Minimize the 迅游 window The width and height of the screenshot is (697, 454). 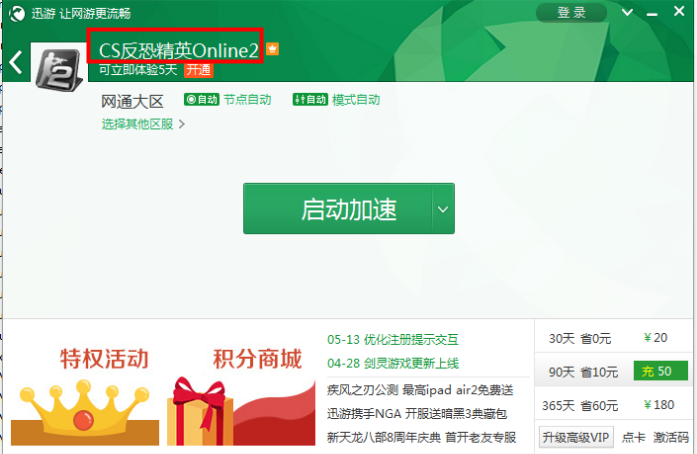652,14
